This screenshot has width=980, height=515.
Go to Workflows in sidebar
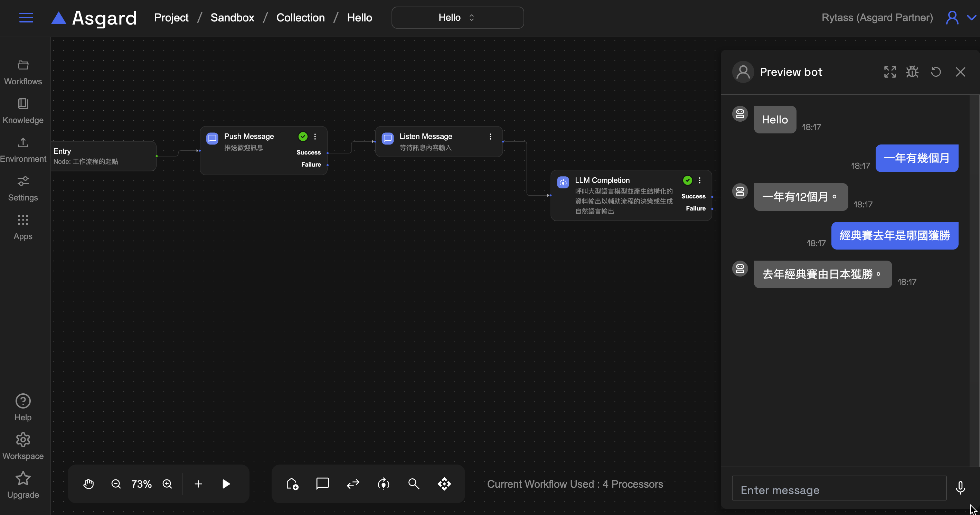23,72
